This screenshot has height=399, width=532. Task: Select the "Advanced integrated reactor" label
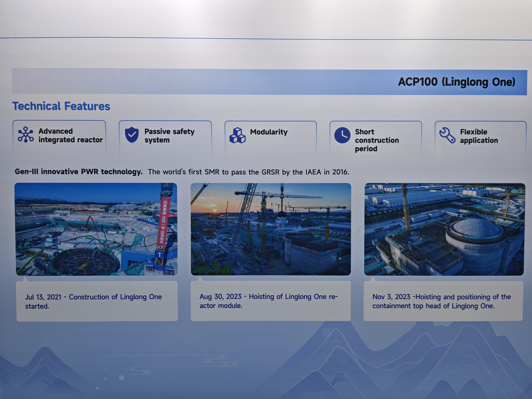(x=70, y=136)
